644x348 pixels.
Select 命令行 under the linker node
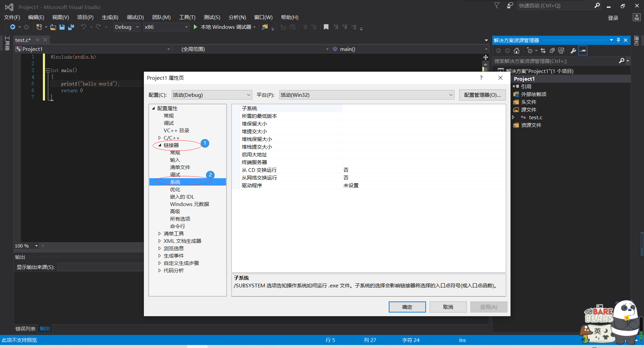[x=177, y=226]
